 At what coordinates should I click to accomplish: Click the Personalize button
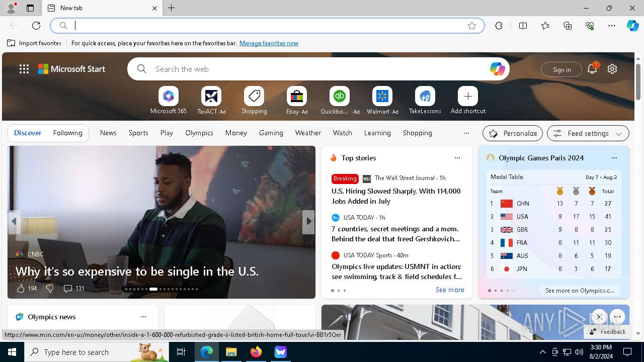click(513, 133)
